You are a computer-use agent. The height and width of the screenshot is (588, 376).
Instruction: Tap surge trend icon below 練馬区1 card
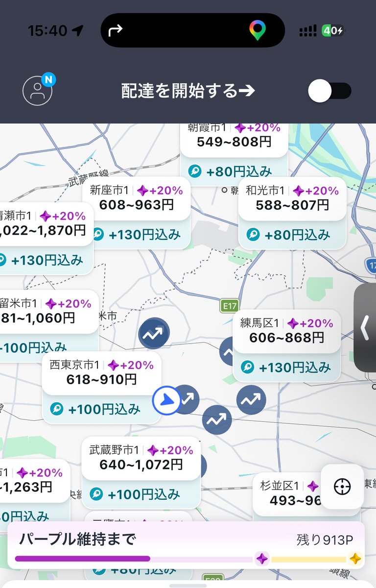point(251,400)
